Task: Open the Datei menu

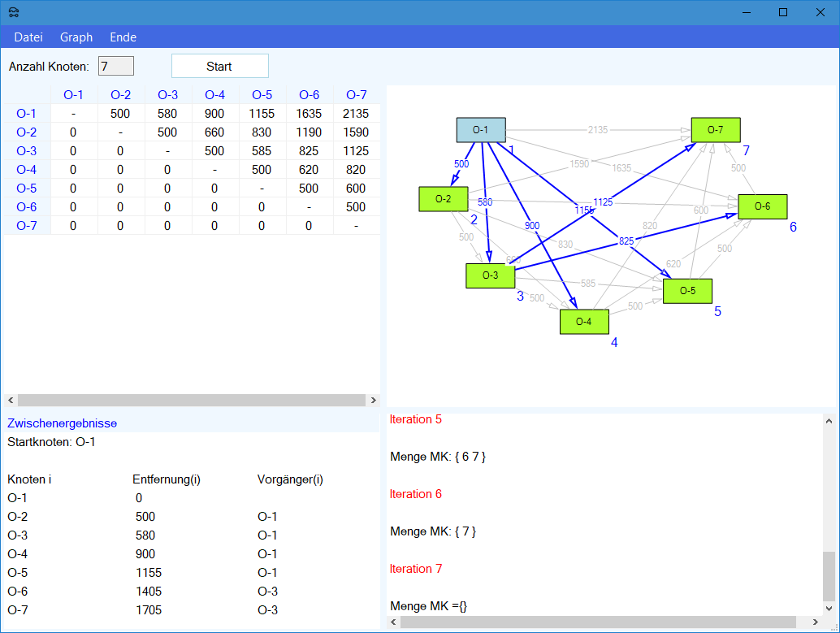Action: [28, 37]
